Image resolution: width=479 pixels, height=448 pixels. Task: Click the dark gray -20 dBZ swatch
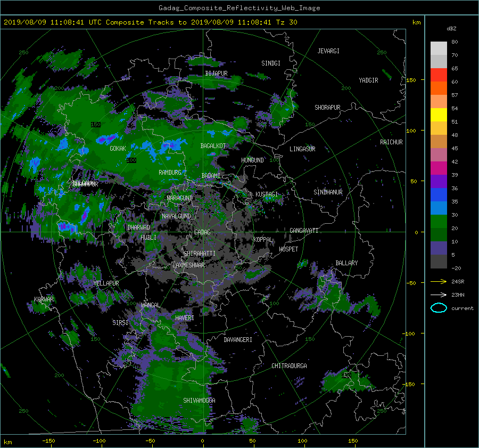coord(439,261)
